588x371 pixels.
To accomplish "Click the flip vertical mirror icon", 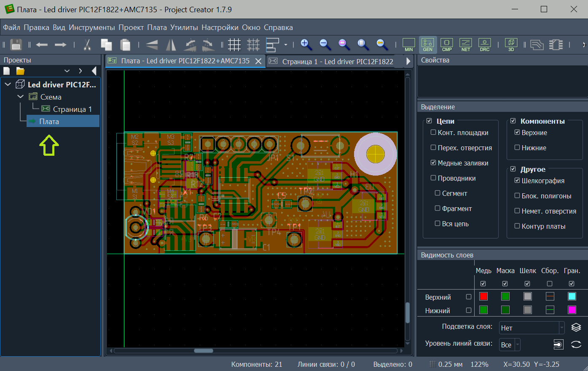I will [x=152, y=44].
